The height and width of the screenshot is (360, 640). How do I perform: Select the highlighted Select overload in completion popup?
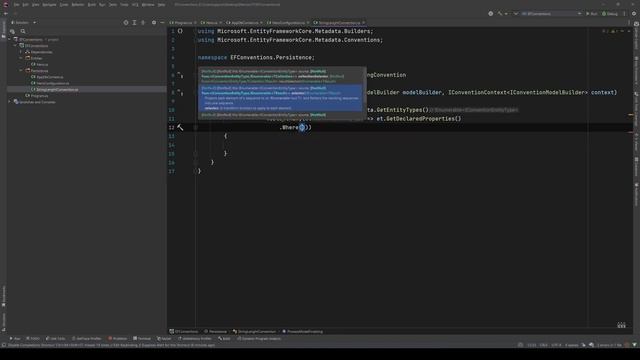click(280, 98)
